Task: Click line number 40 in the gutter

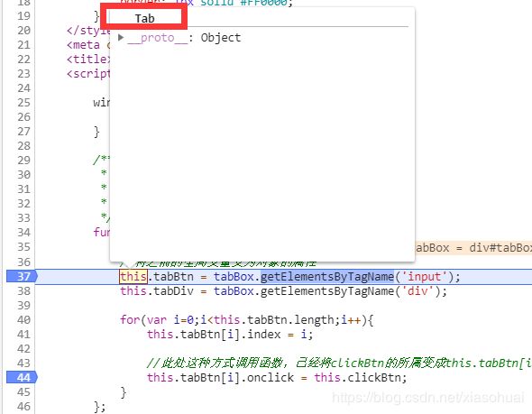Action: pyautogui.click(x=23, y=320)
